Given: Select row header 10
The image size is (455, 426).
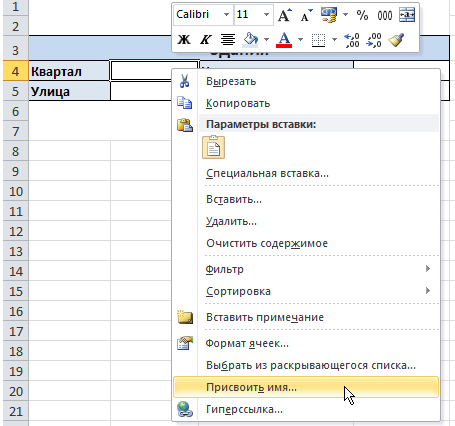Looking at the screenshot, I should click(x=16, y=191).
